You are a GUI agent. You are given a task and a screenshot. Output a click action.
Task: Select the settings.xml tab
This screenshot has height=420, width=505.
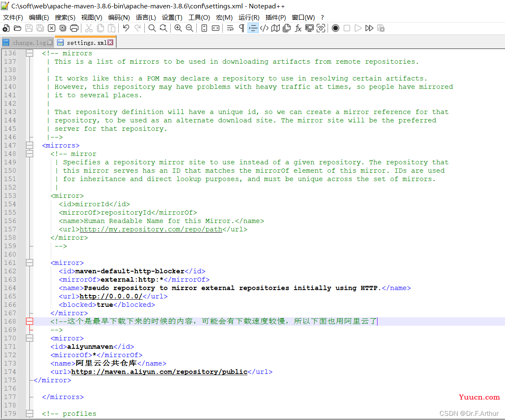tap(86, 43)
